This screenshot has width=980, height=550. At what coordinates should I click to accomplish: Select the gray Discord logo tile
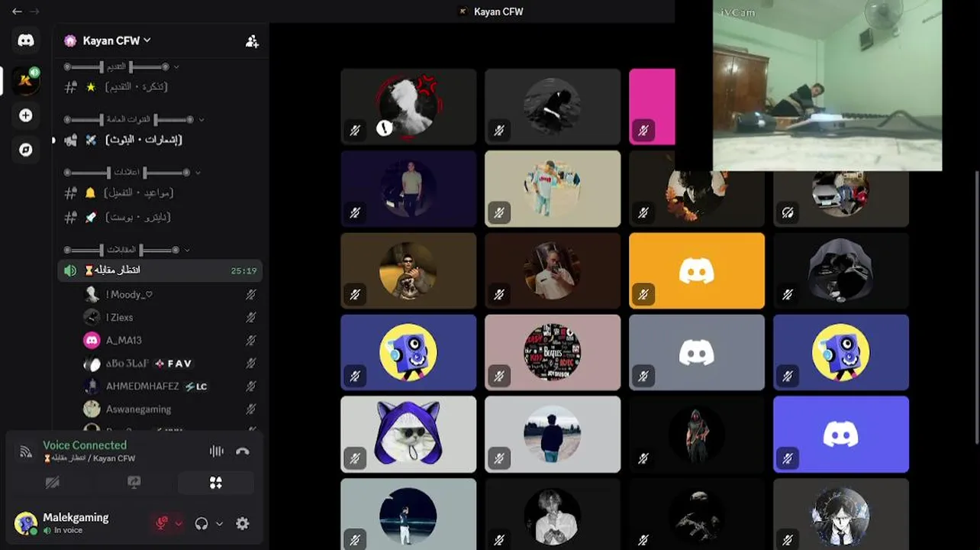coord(697,352)
